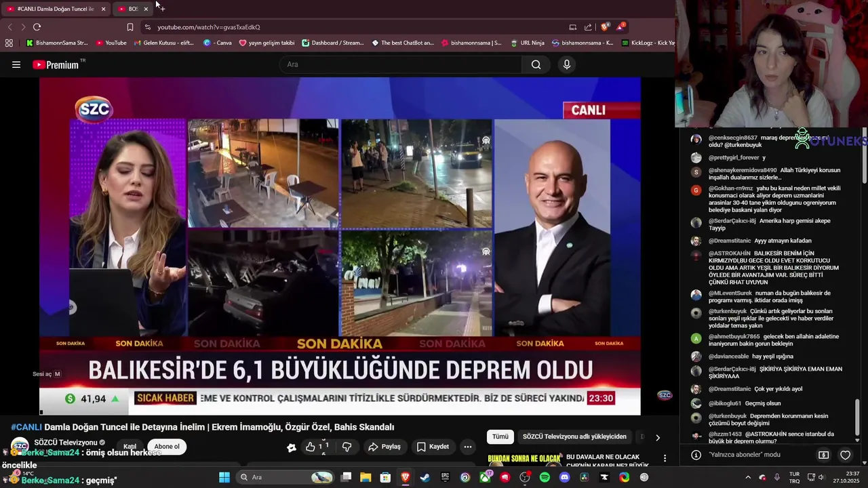Send a Super Chat with dollar icon
868x488 pixels.
coord(823,455)
